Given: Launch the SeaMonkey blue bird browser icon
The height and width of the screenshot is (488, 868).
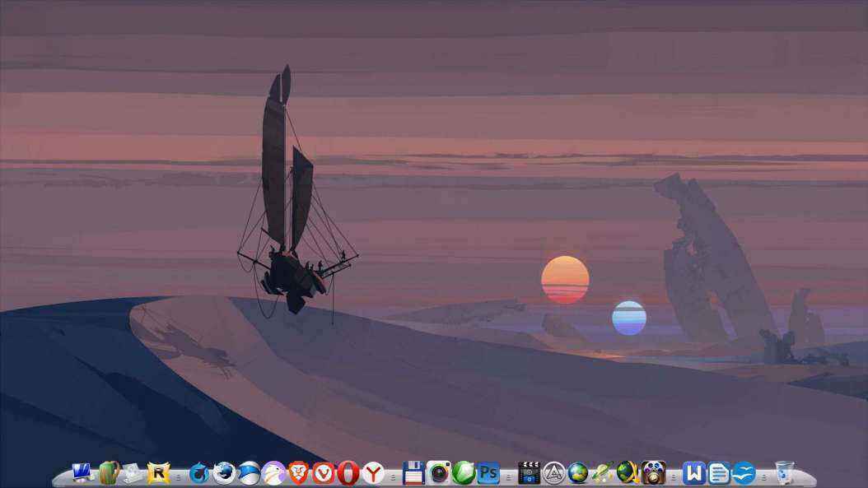Looking at the screenshot, I should pos(249,474).
